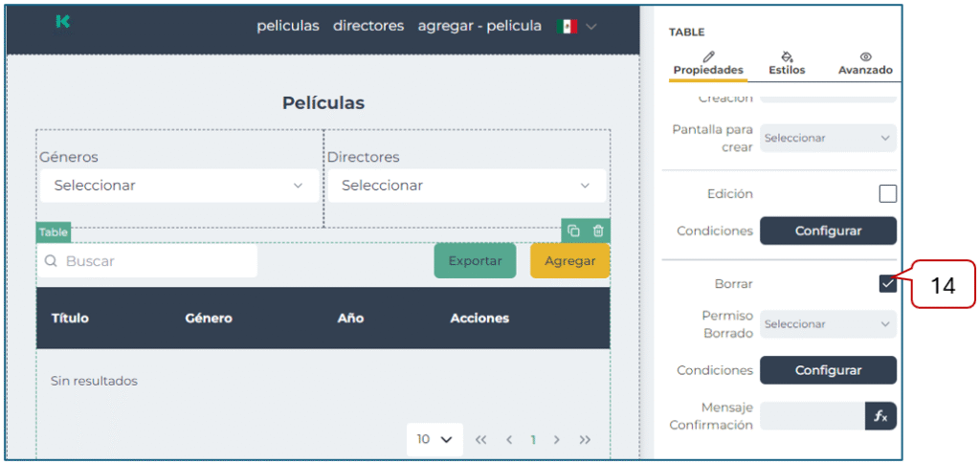
Task: Click the duplicate table copy icon
Action: point(573,231)
